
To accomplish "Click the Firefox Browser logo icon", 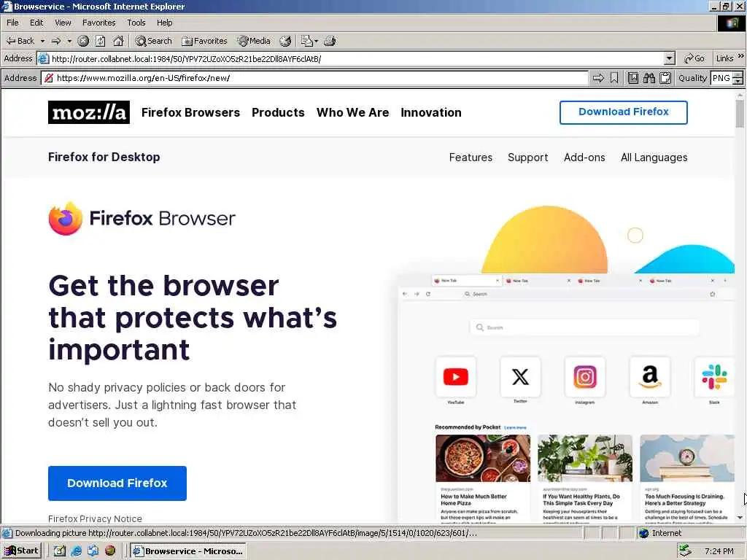I will tap(66, 218).
